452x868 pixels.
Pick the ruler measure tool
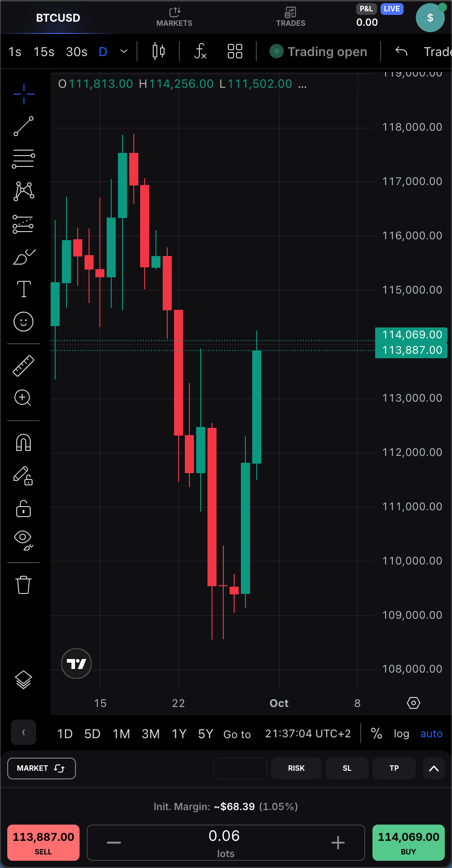[24, 365]
